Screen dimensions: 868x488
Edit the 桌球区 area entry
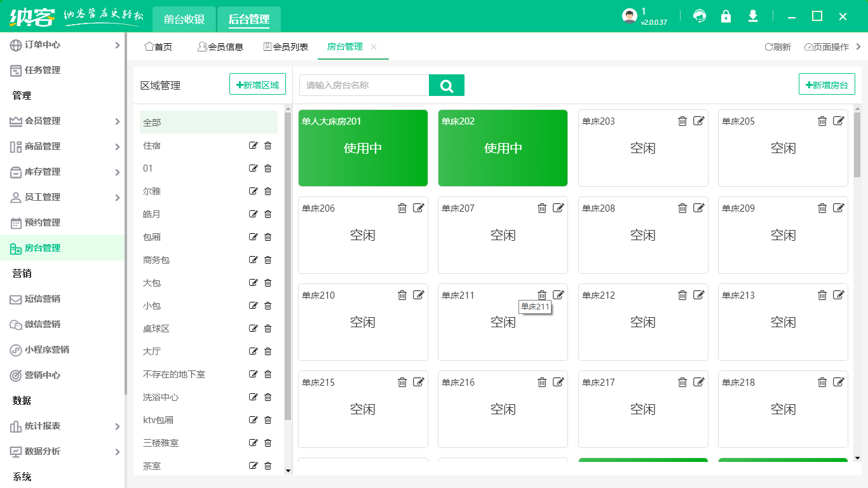[x=254, y=329]
